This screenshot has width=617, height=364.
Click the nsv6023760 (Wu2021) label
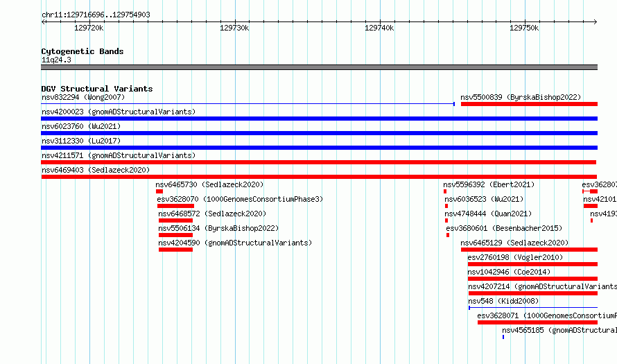[x=81, y=126]
